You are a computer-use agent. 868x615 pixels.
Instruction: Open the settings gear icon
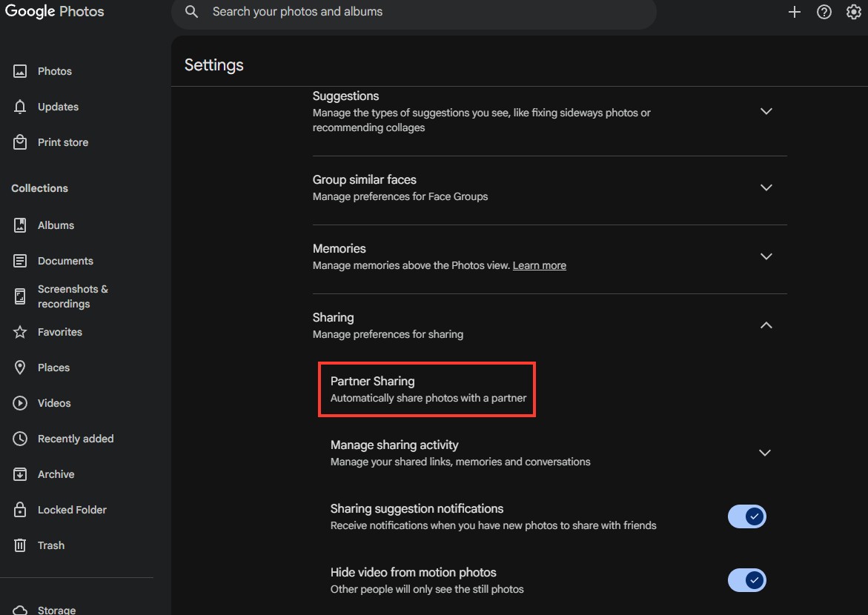854,12
